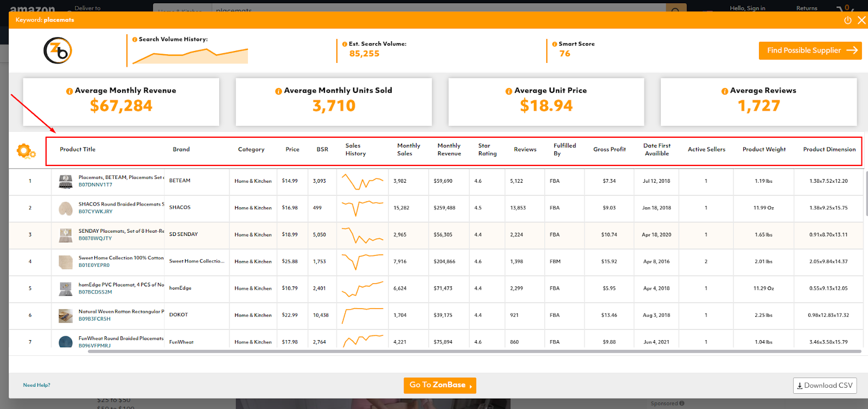Screen dimensions: 868x409
Task: Sort by the Product Weight column header
Action: point(764,150)
